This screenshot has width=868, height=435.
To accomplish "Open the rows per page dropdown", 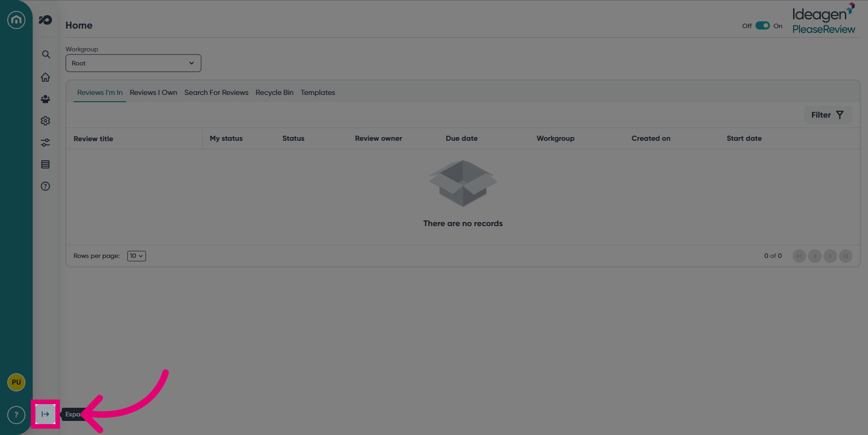I will [137, 256].
